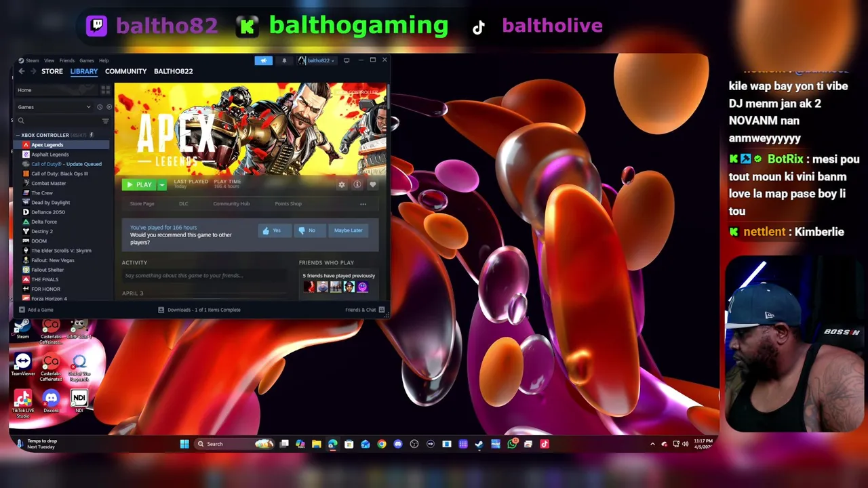The image size is (868, 488).
Task: Open the Games menu
Action: 87,60
